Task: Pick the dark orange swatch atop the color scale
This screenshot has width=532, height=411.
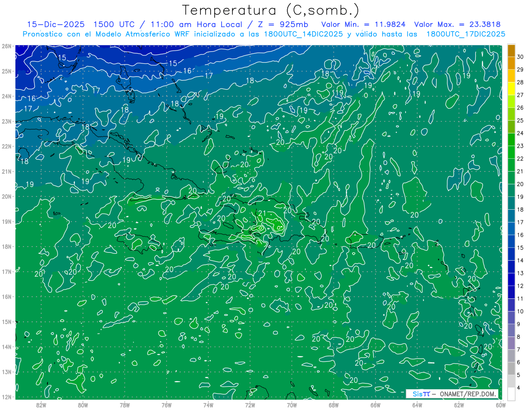Action: click(511, 51)
